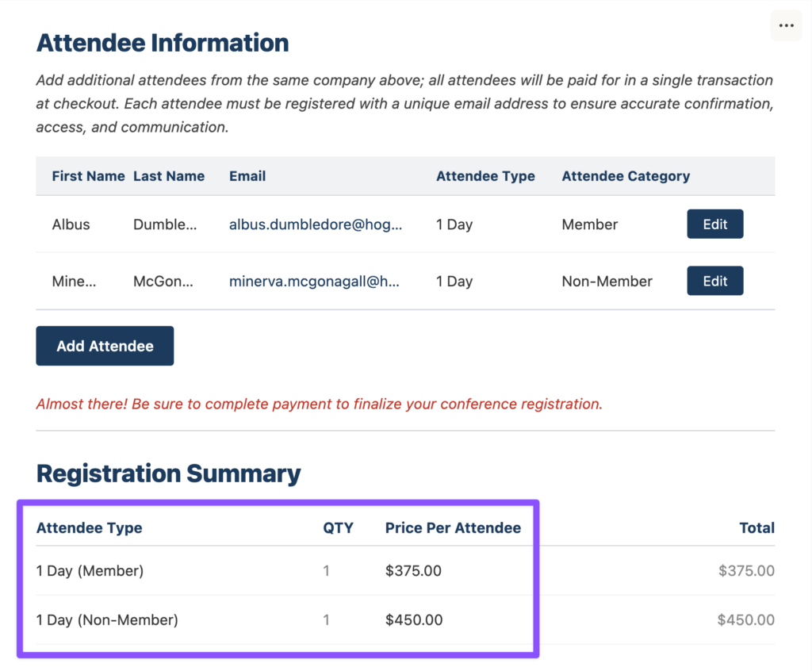
Task: Select the Registration Summary heading
Action: 169,474
